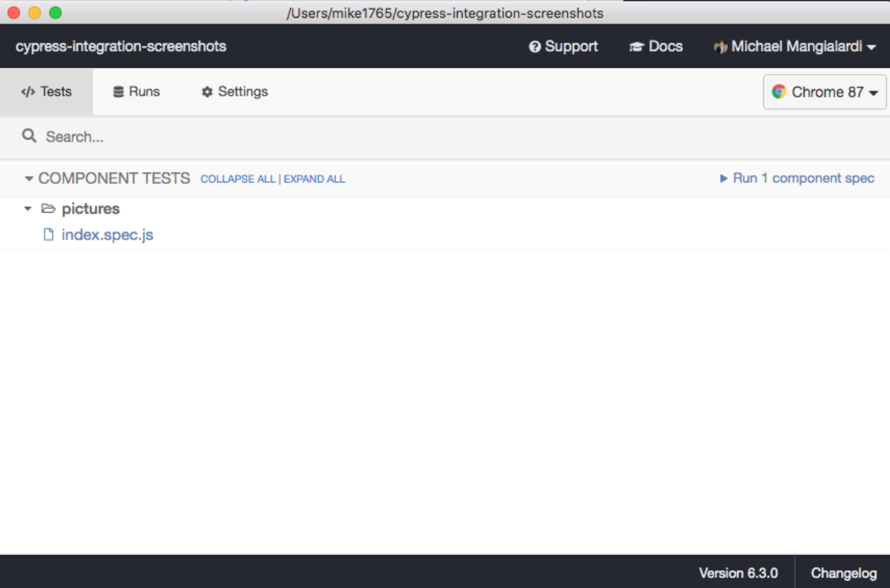The height and width of the screenshot is (588, 890).
Task: Click the user avatar icon
Action: [720, 47]
